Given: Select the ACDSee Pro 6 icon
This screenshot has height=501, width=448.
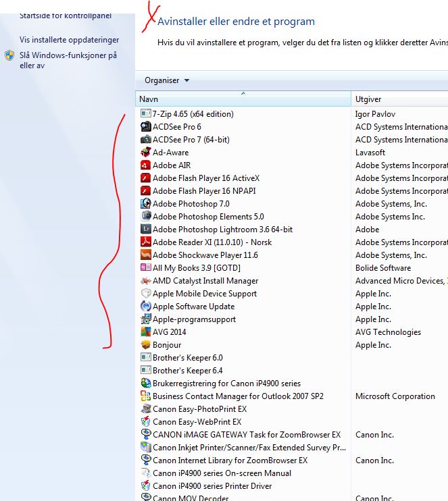Looking at the screenshot, I should point(146,127).
